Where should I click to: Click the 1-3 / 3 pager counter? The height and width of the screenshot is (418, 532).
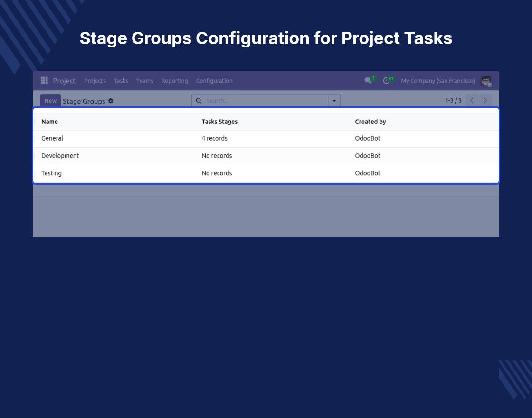coord(453,100)
